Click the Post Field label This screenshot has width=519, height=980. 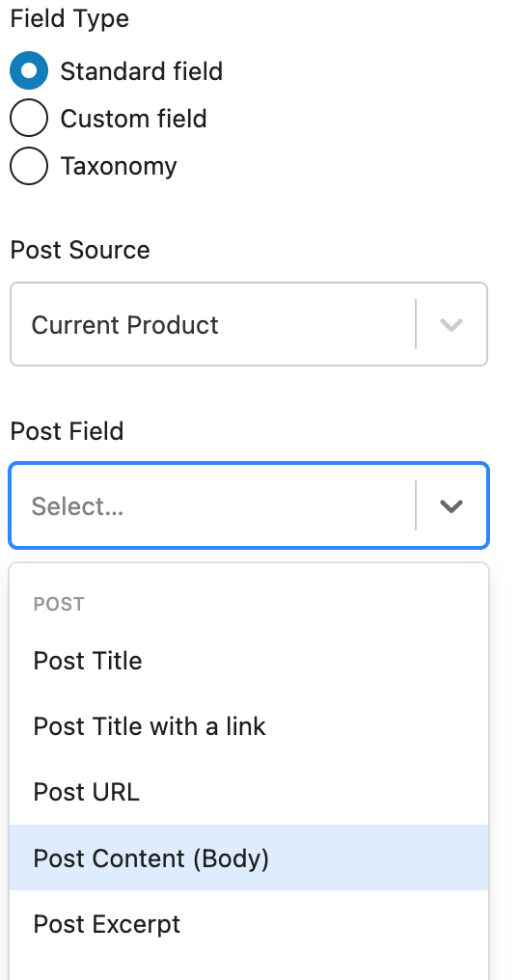67,431
